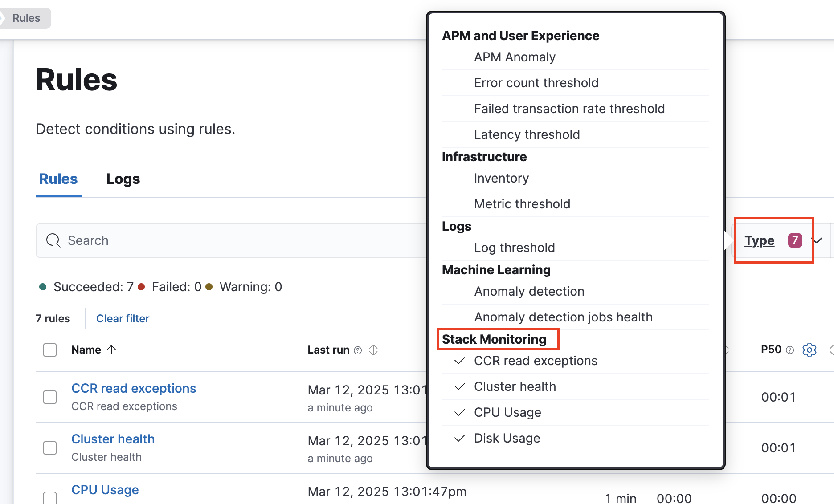Select Log threshold from the filter dropdown
This screenshot has height=504, width=834.
(x=514, y=248)
